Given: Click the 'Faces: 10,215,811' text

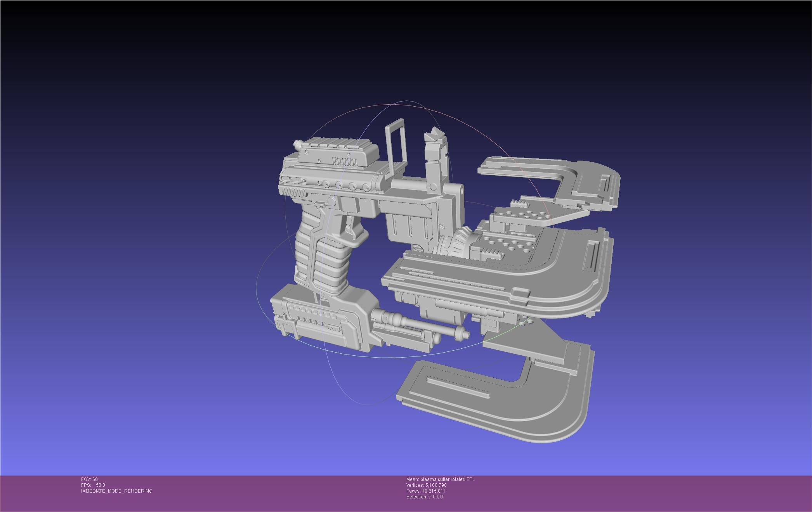Looking at the screenshot, I should click(x=425, y=491).
